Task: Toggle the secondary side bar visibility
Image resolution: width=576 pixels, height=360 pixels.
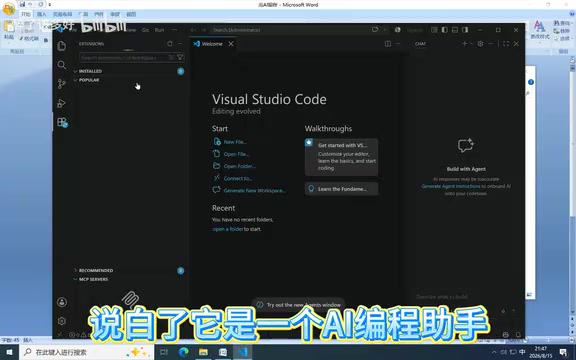Action: [x=465, y=30]
